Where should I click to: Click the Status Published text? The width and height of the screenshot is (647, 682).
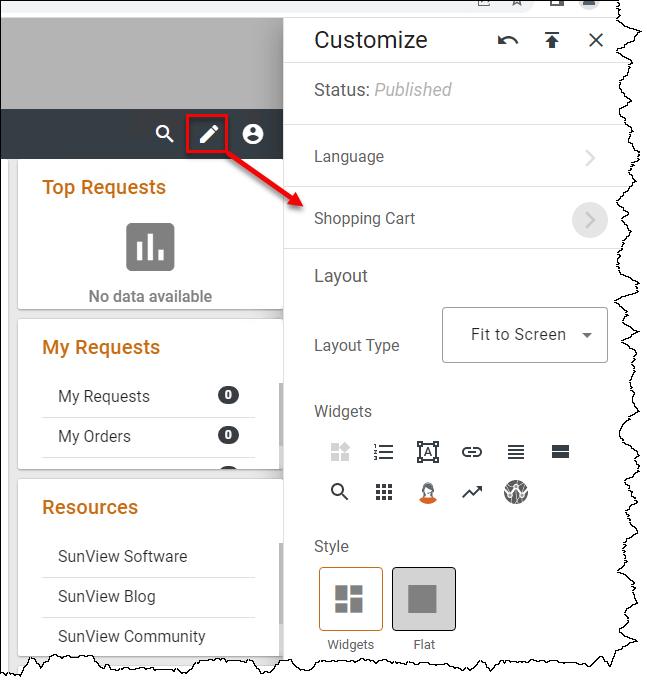point(383,90)
